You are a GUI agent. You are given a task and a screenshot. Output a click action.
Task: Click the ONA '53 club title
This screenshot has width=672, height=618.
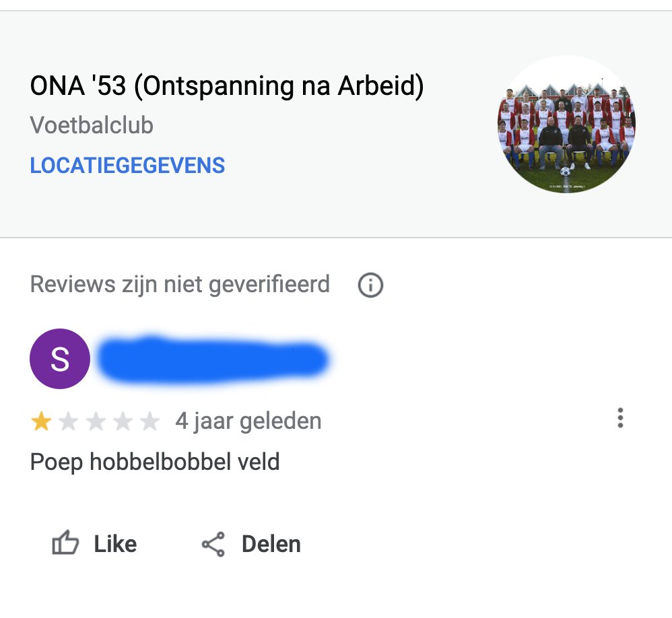coord(227,86)
